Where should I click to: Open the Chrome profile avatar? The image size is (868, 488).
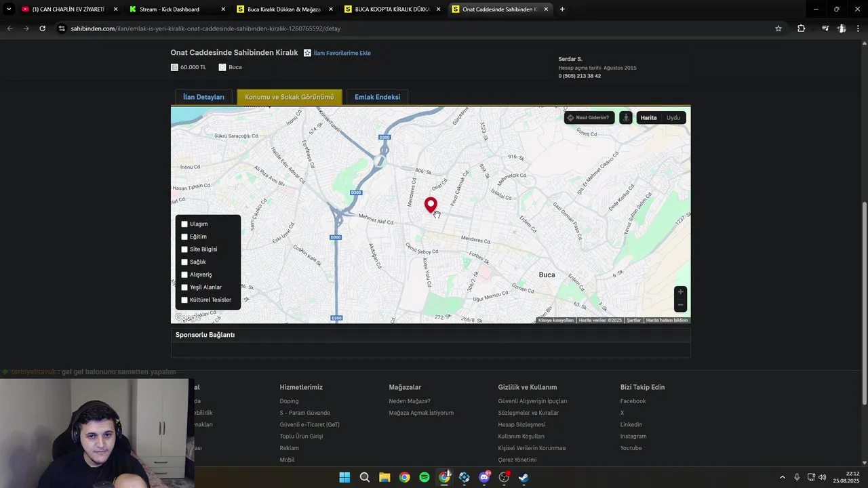(842, 28)
